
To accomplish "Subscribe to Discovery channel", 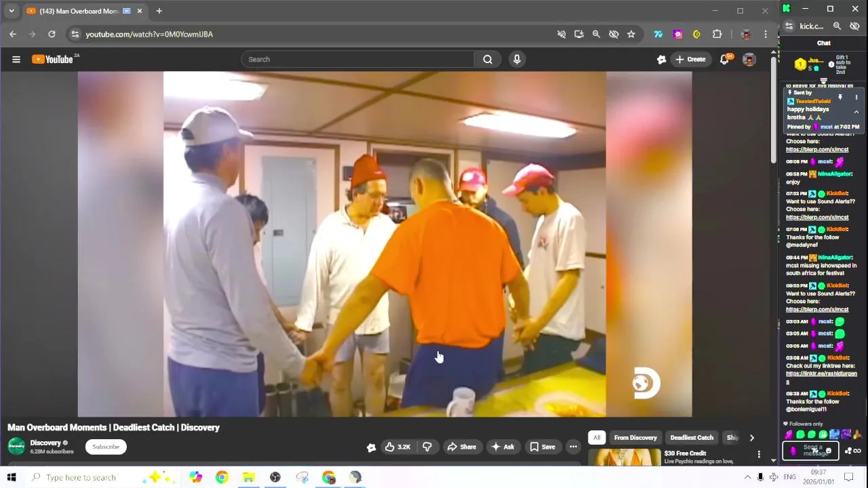I will click(106, 447).
